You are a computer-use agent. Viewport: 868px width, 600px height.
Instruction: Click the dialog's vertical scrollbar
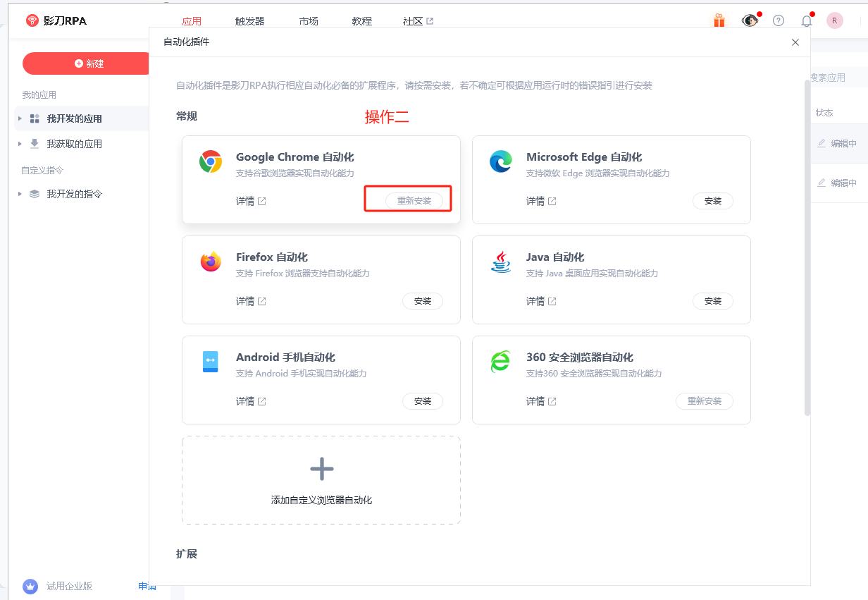[807, 247]
